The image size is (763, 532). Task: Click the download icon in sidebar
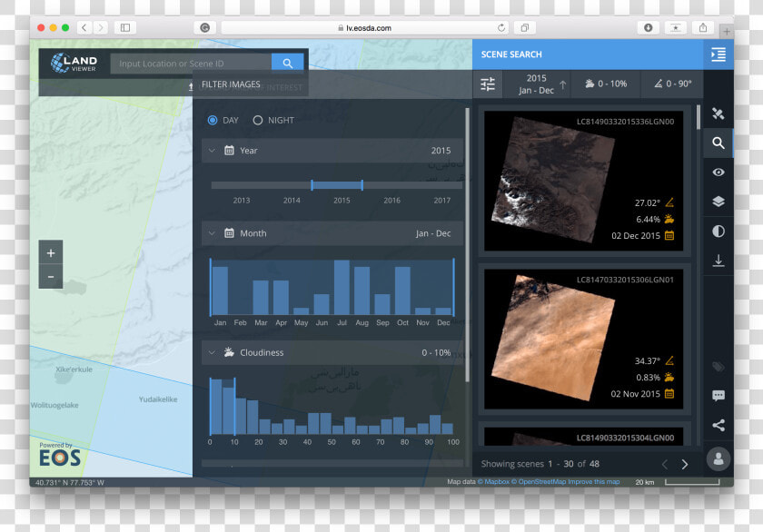(718, 261)
